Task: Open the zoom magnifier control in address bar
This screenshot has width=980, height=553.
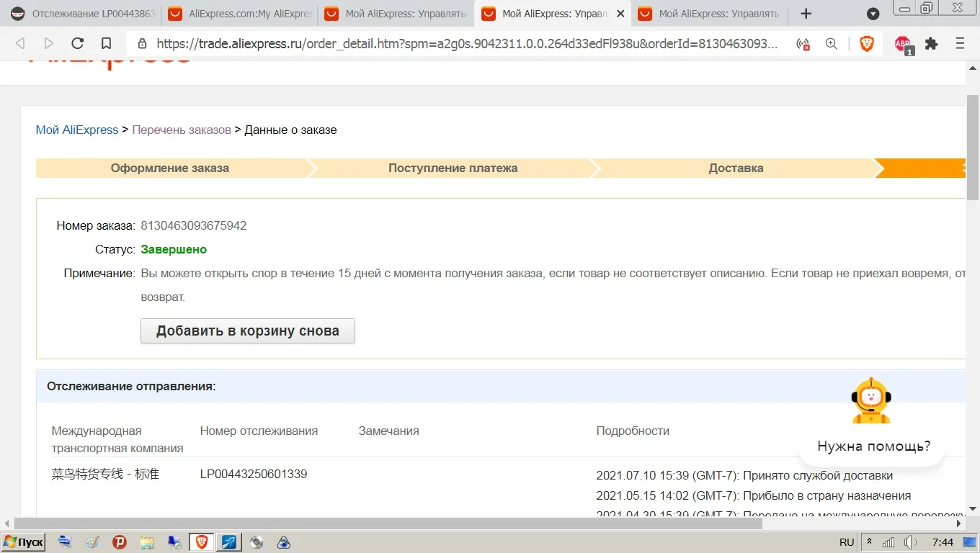Action: click(x=832, y=44)
